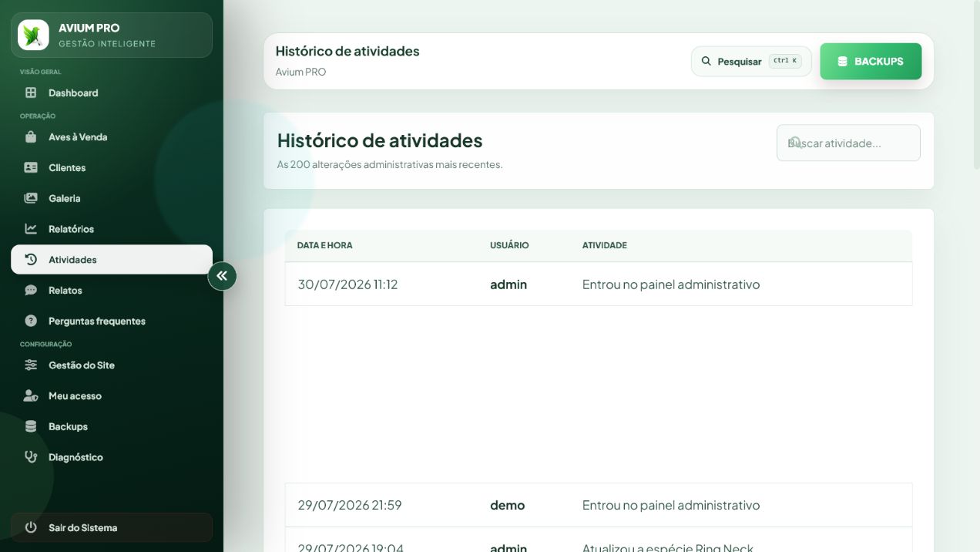Click user admin in the 11:12 row
The height and width of the screenshot is (552, 980).
(508, 284)
